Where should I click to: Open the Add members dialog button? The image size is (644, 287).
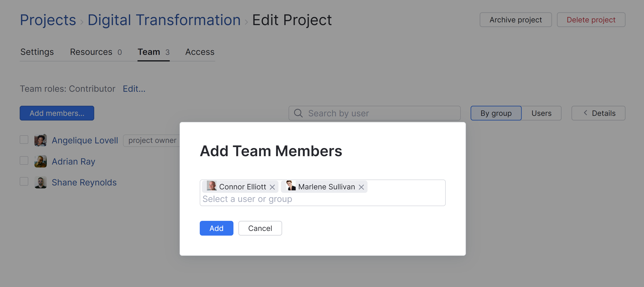tap(57, 113)
